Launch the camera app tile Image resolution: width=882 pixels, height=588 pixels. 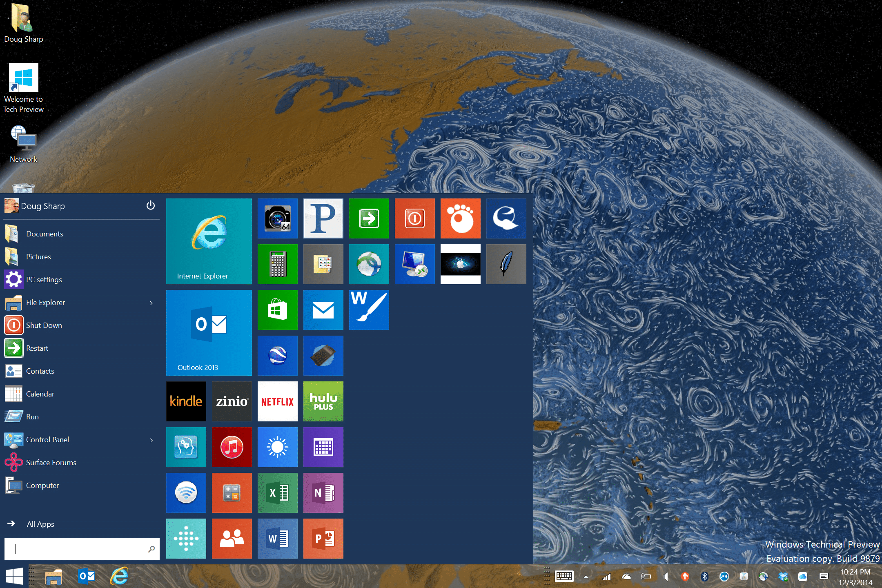pyautogui.click(x=278, y=218)
